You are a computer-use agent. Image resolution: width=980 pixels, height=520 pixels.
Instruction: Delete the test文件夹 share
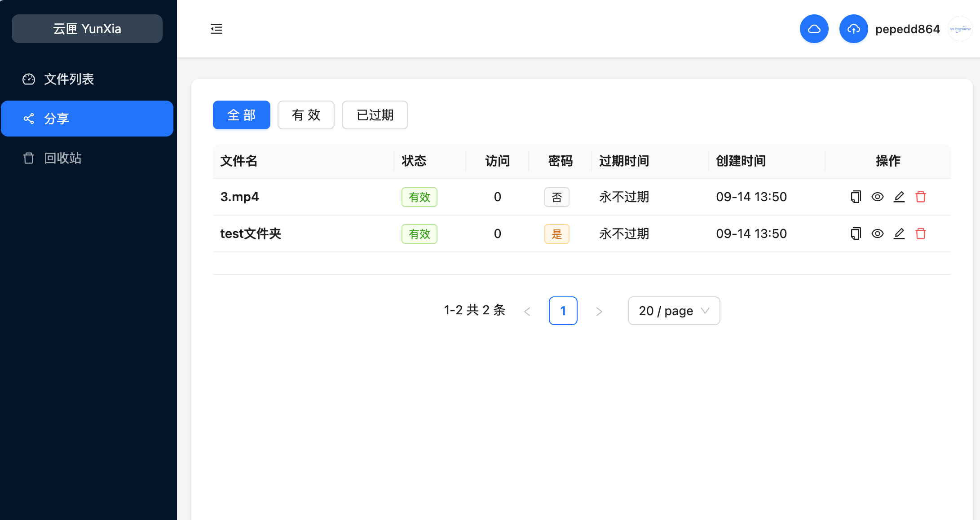[920, 234]
